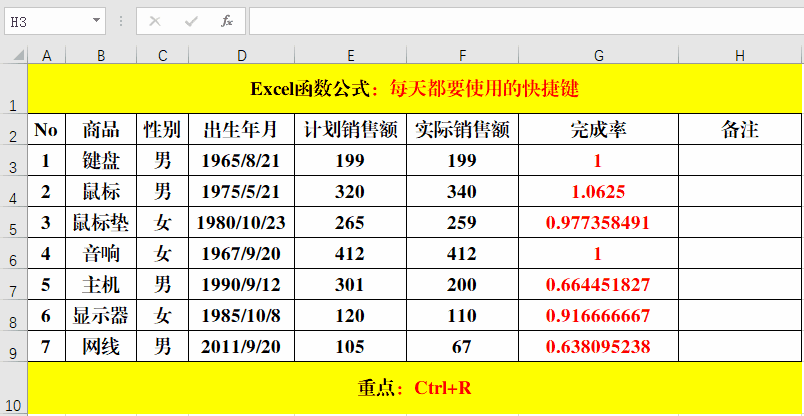The width and height of the screenshot is (804, 416).
Task: Click the '计划销售额' header cell
Action: click(351, 129)
